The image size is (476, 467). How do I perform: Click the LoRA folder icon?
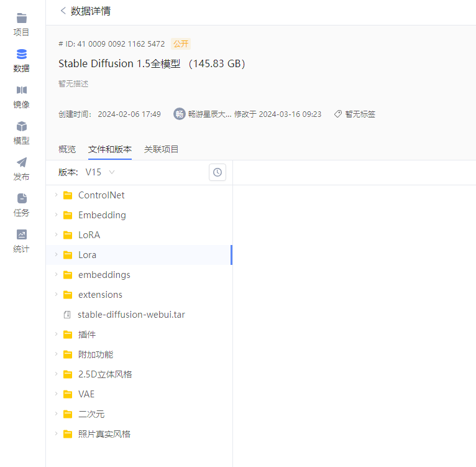point(68,235)
